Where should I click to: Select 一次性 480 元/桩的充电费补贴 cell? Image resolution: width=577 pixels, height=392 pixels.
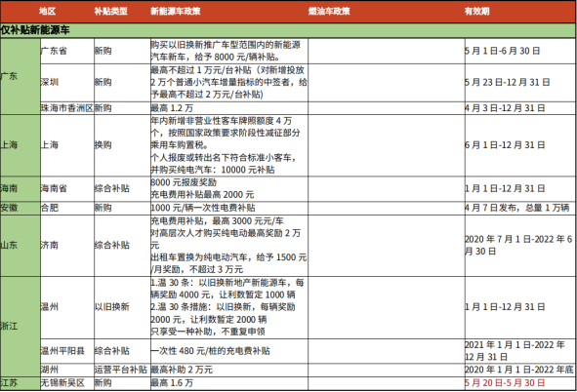tap(229, 351)
